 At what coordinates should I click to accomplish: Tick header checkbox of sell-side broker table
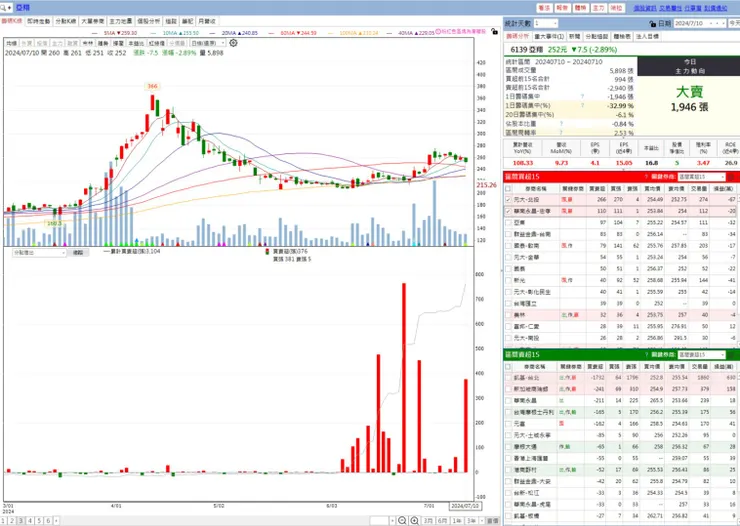click(x=508, y=367)
